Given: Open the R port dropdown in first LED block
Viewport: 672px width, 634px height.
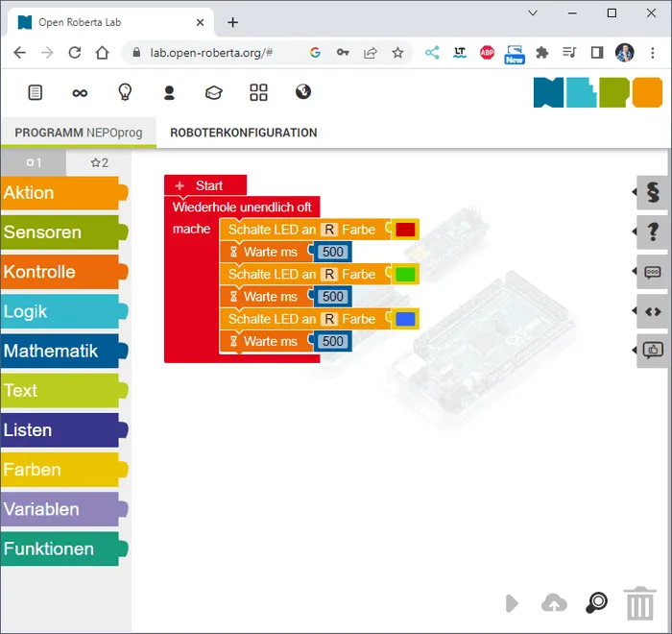Looking at the screenshot, I should (x=329, y=230).
